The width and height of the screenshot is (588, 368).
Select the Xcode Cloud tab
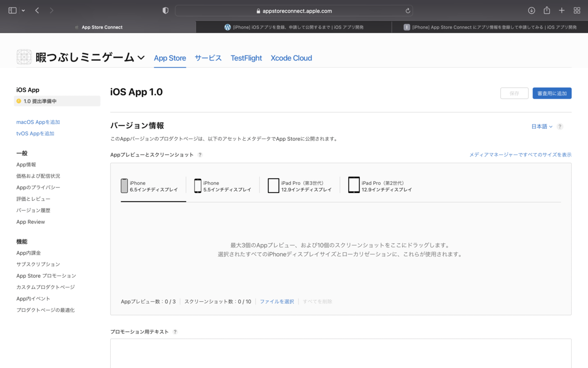point(292,58)
